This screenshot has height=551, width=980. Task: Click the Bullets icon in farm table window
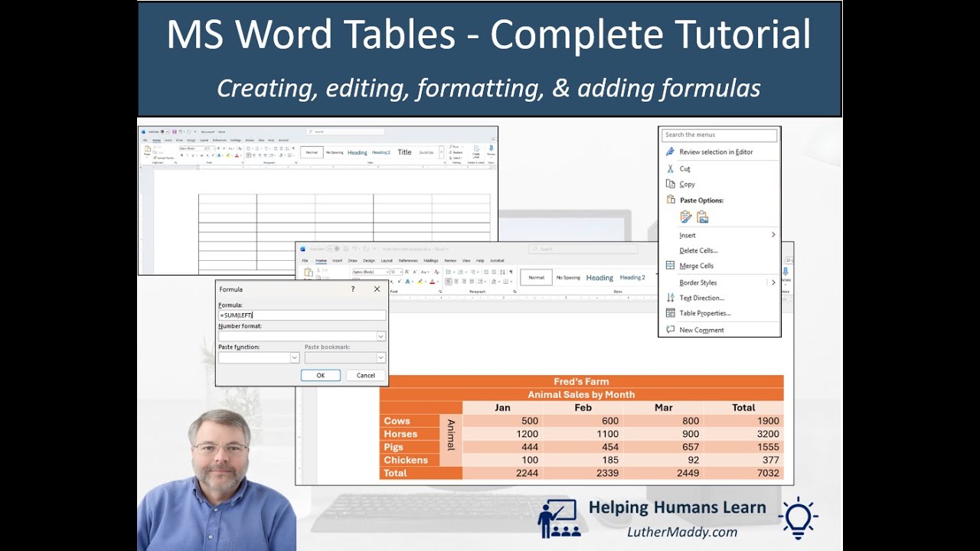pyautogui.click(x=448, y=272)
